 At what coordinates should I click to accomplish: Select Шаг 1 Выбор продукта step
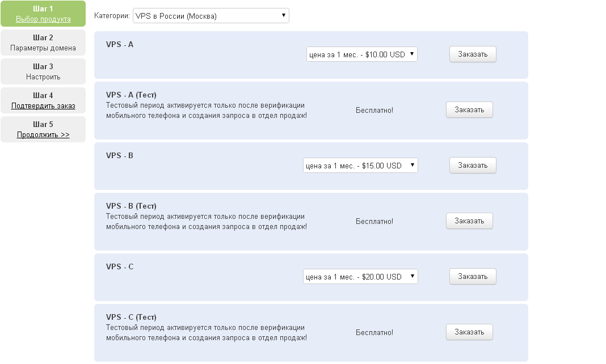tap(43, 14)
